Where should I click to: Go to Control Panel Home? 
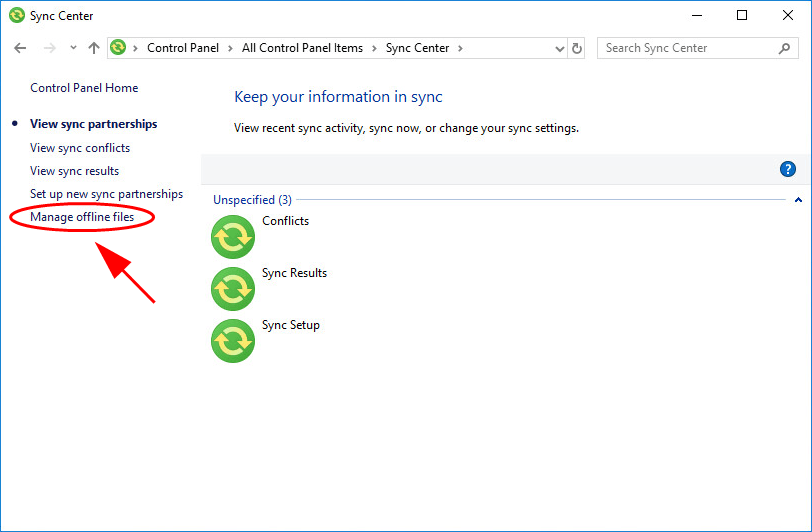point(84,88)
